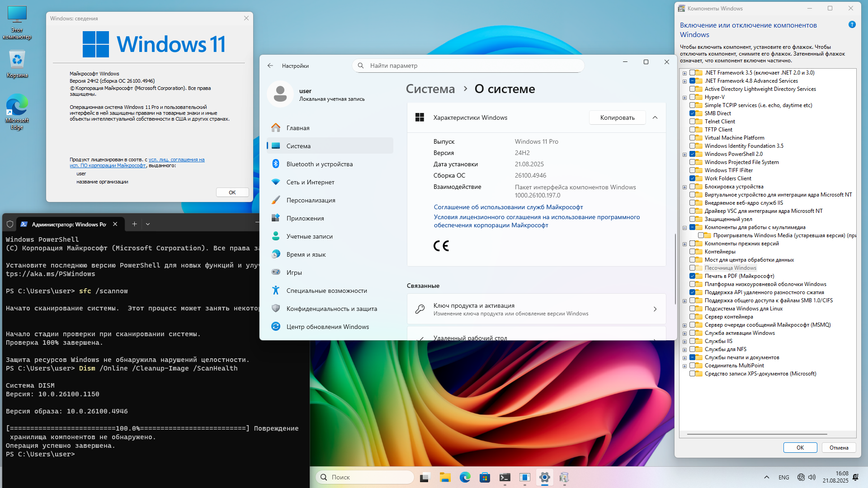868x488 pixels.
Task: Click Копировать button
Action: (617, 117)
